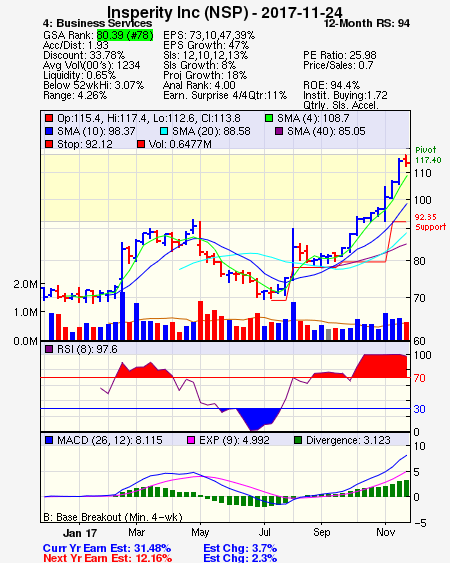This screenshot has width=450, height=563.
Task: Click the Anal Rank: 4.00 entry
Action: click(199, 85)
